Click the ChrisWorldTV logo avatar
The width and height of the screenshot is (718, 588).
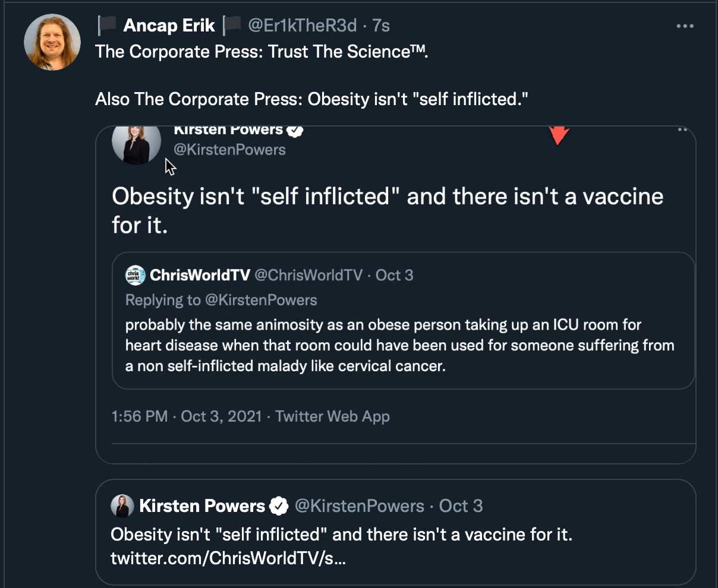pos(136,275)
